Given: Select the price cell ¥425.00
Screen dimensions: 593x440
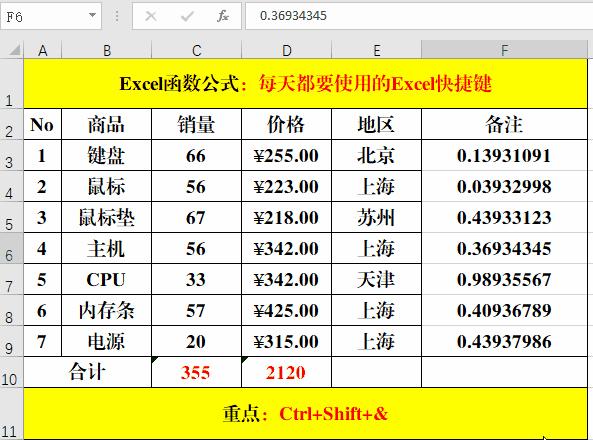Looking at the screenshot, I should tap(286, 310).
